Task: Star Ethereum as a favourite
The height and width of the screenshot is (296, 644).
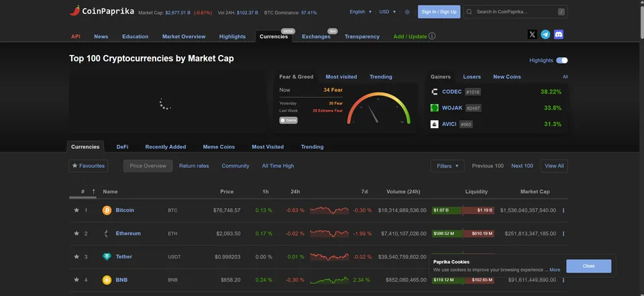Action: (76, 234)
